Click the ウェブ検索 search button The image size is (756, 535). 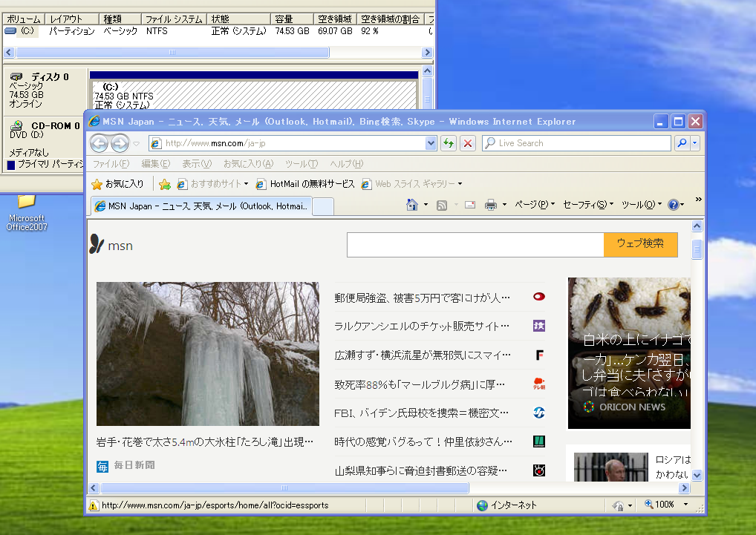pos(639,243)
